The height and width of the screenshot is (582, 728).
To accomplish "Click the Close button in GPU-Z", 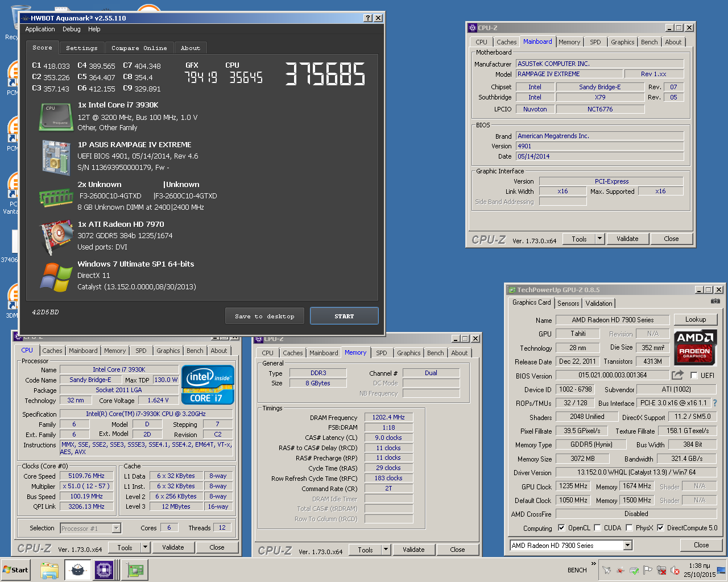I will [701, 545].
